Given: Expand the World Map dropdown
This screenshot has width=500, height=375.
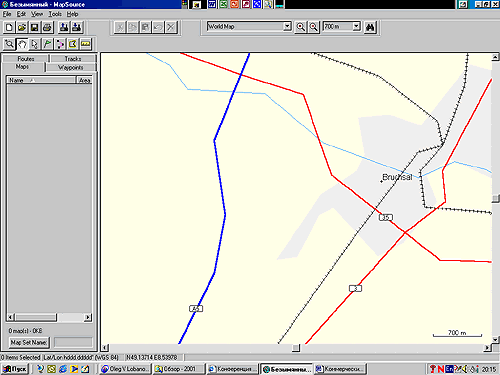Looking at the screenshot, I should [287, 26].
